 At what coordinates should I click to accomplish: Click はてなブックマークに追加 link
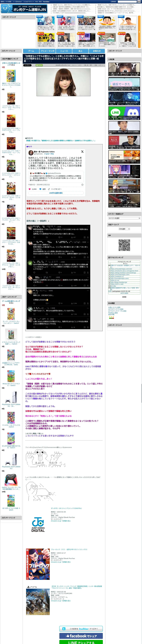(117, 311)
